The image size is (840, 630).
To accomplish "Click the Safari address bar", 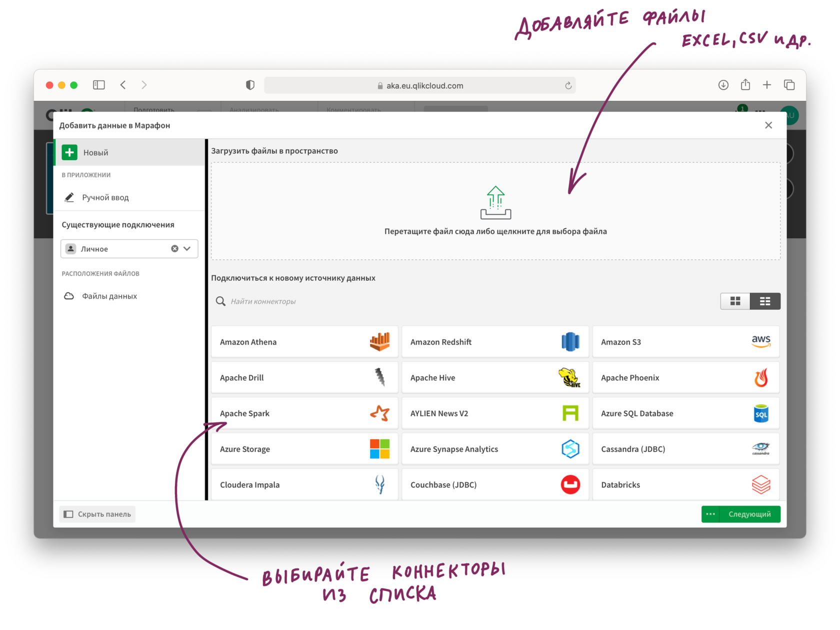I will pyautogui.click(x=420, y=86).
